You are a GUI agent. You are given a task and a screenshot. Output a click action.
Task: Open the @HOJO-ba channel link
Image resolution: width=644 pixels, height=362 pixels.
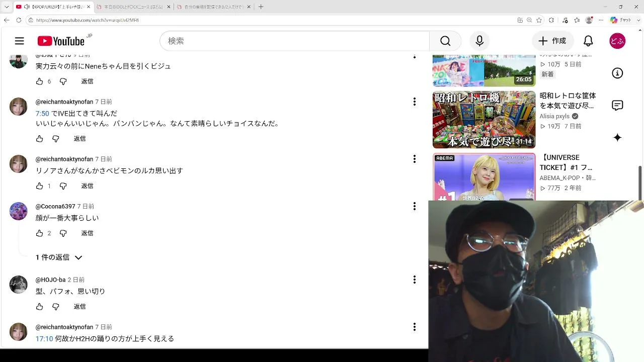click(50, 280)
